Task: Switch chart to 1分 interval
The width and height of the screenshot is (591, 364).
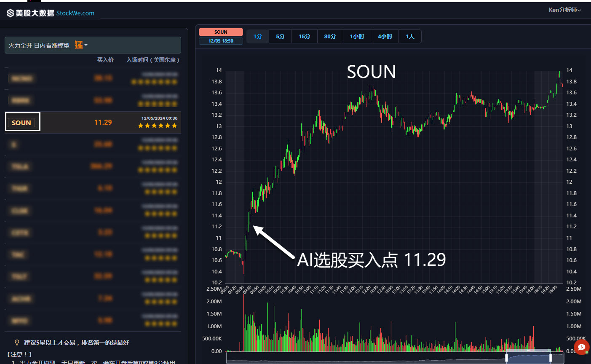Action: click(258, 37)
